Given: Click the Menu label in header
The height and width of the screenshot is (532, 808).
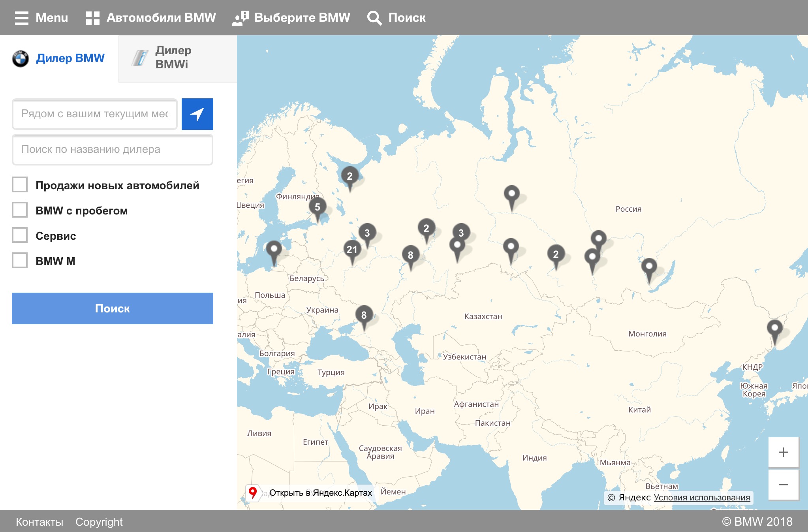Looking at the screenshot, I should 52,18.
